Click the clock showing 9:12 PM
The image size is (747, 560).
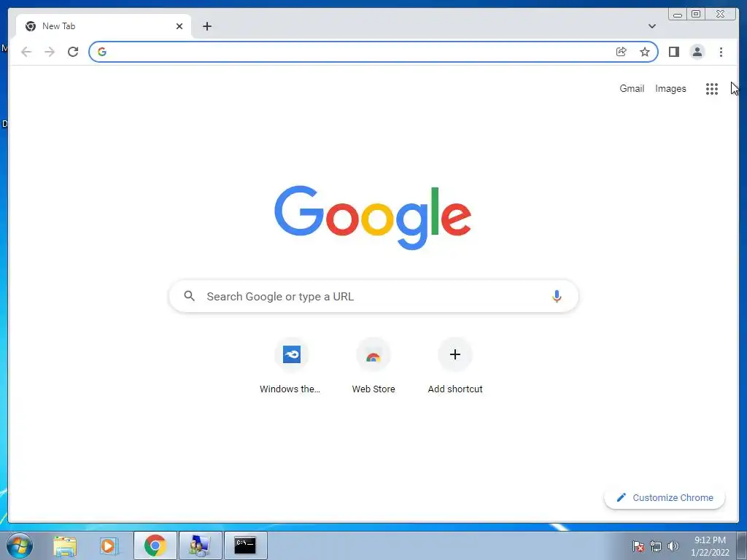tap(710, 546)
